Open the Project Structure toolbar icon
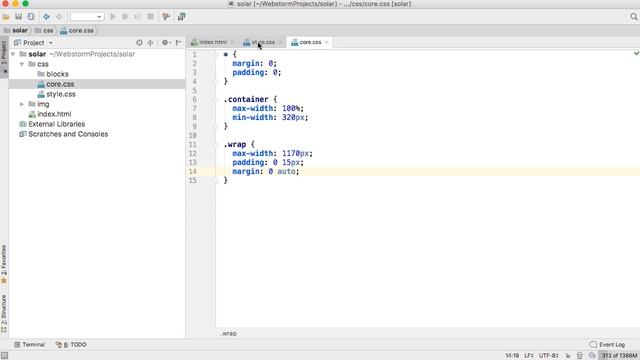Screen dimensions: 640x360 181,17
